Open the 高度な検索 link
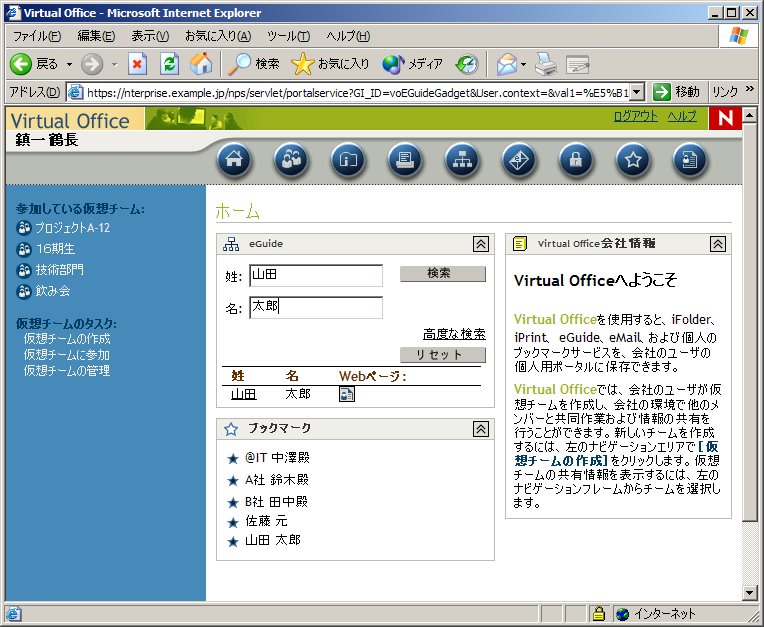Image resolution: width=764 pixels, height=627 pixels. click(x=454, y=334)
